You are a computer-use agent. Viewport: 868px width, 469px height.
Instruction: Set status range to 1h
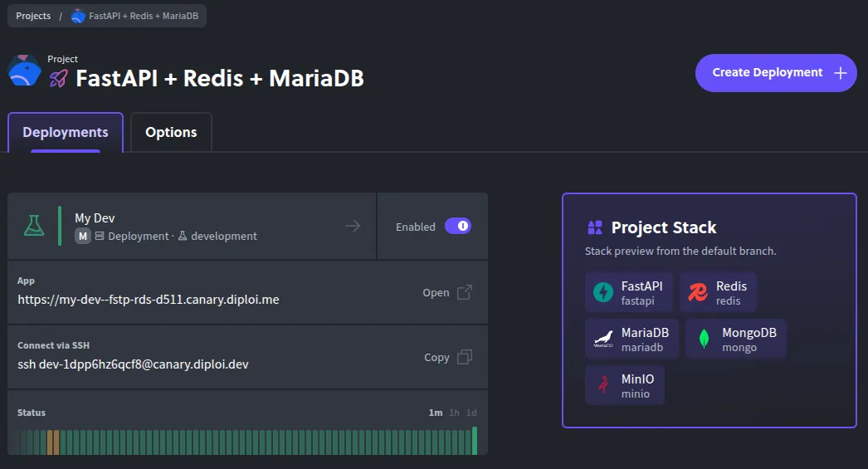tap(454, 413)
